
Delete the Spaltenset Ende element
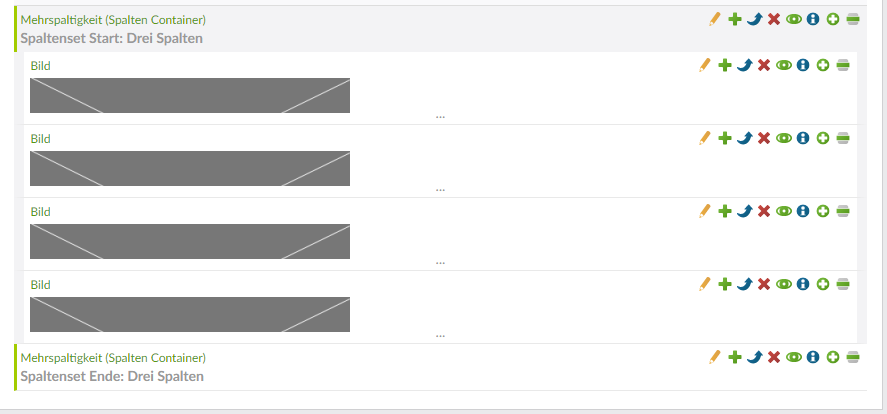[x=773, y=356]
